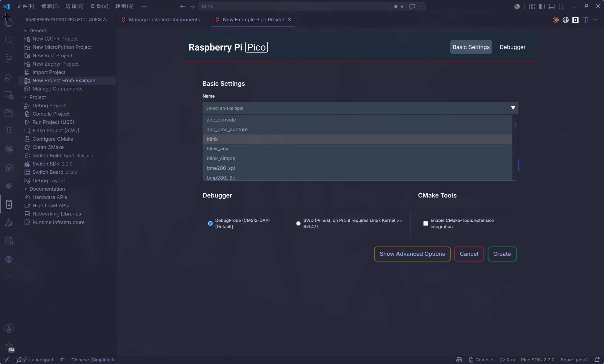The width and height of the screenshot is (604, 364).
Task: Toggle the bottom panel layout icon
Action: coord(552,6)
